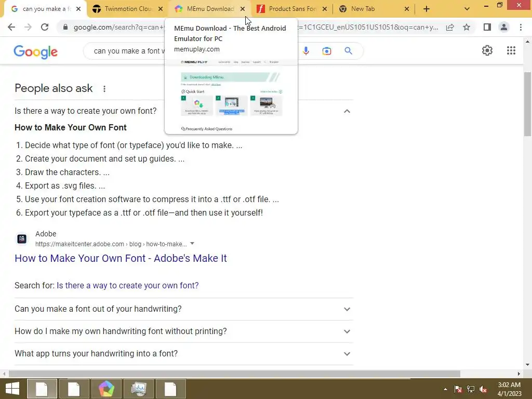The image size is (532, 399).
Task: Open the Adobe result URL dropdown arrow
Action: click(192, 244)
